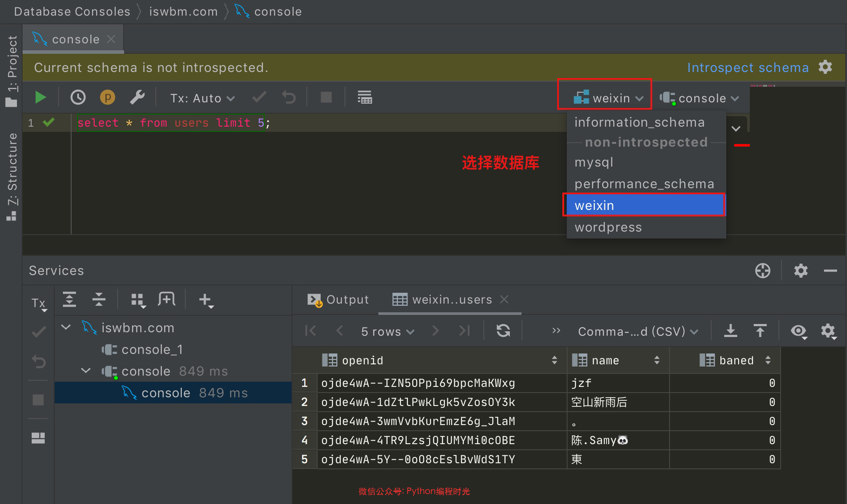Select console_1 in the Services tree
Viewport: 847px width, 504px height.
(x=152, y=350)
